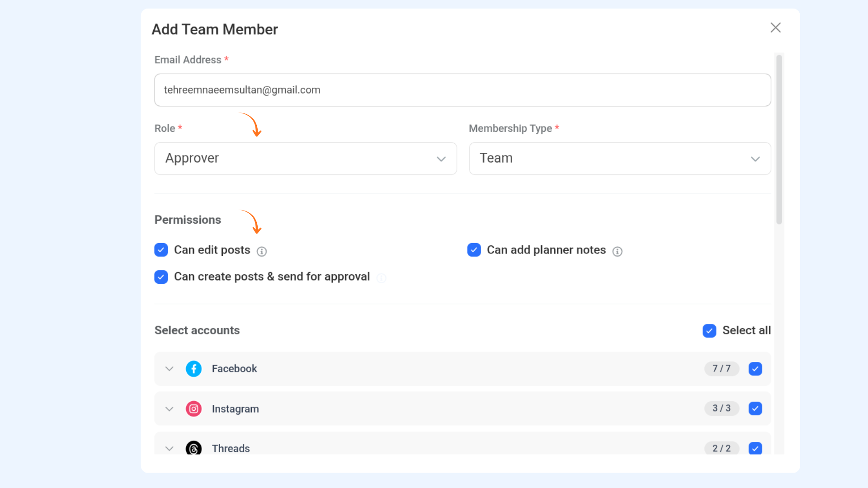868x488 pixels.
Task: Deselect all Facebook accounts checkbox
Action: click(x=755, y=369)
